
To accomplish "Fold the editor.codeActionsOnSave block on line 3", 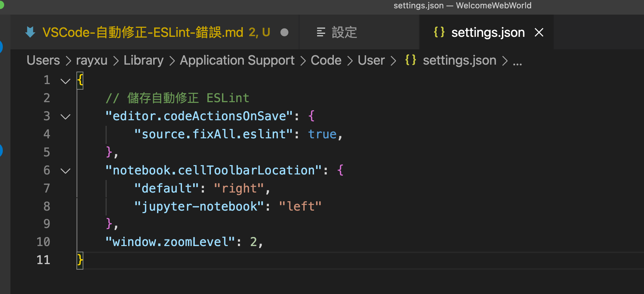I will tap(65, 116).
